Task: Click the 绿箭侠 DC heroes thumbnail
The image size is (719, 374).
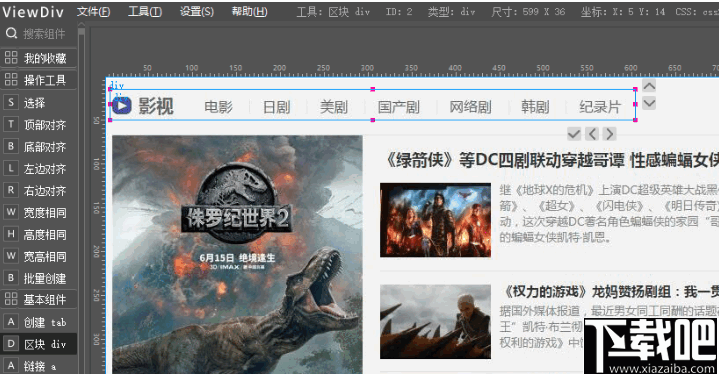Action: coord(435,220)
